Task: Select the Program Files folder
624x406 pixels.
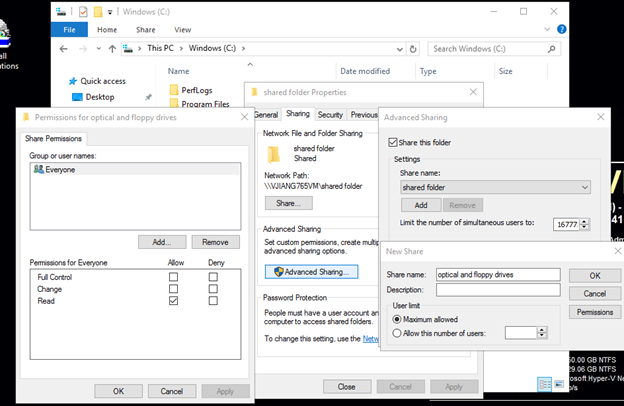Action: [x=205, y=104]
